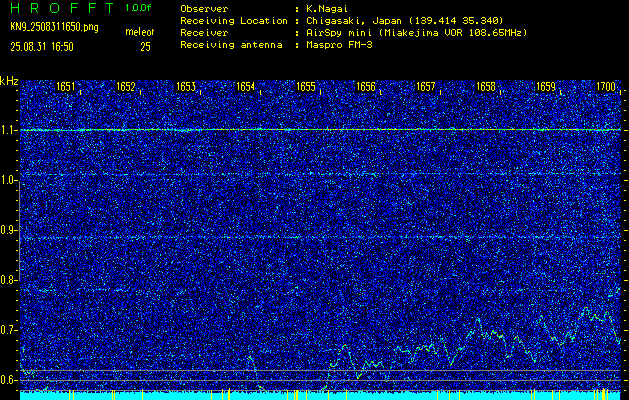Click the 1652 time marker
This screenshot has height=400, width=629.
[x=126, y=87]
